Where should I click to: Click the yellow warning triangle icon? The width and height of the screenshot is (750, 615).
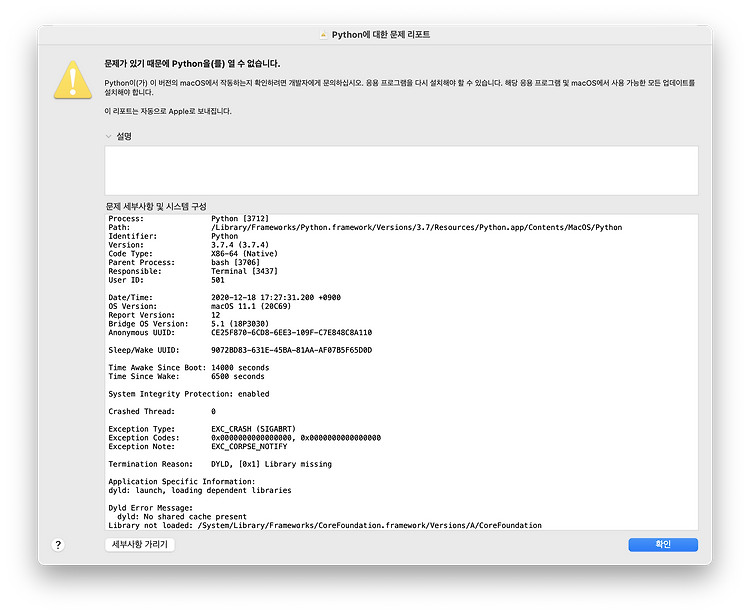(73, 80)
